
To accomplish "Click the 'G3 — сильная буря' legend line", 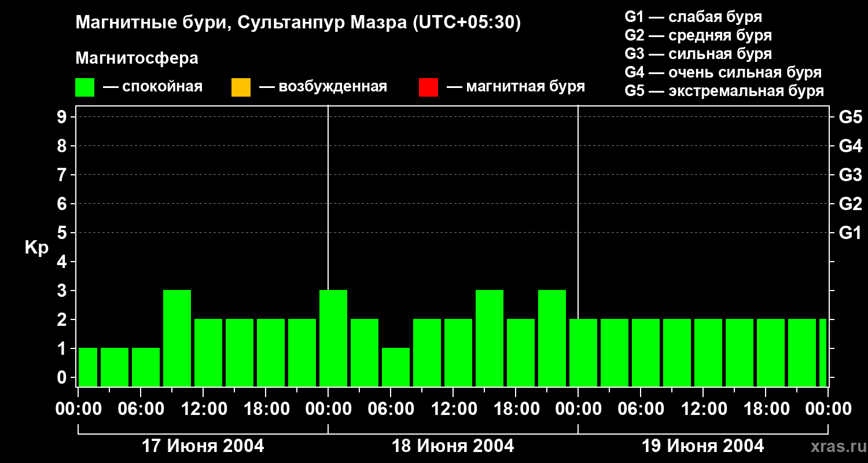I will pyautogui.click(x=698, y=54).
